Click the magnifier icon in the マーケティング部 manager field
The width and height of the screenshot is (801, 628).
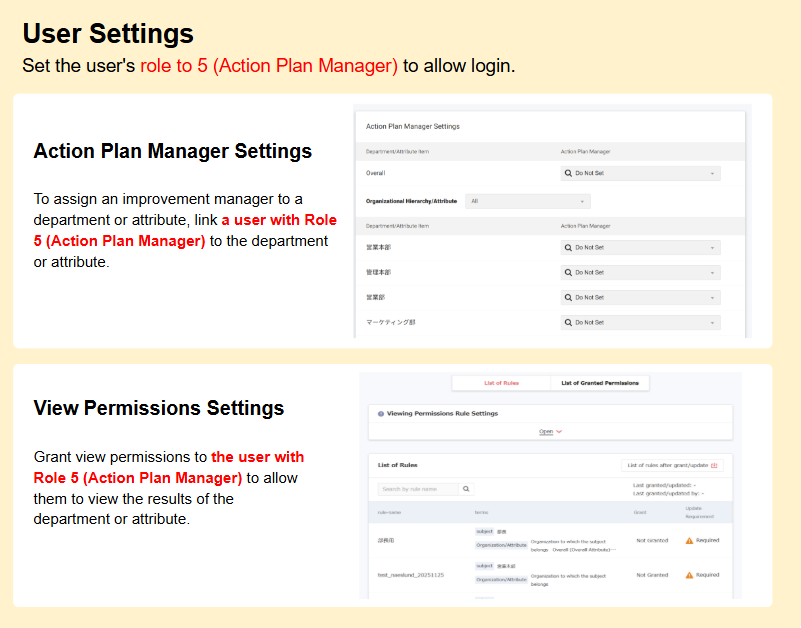point(568,322)
